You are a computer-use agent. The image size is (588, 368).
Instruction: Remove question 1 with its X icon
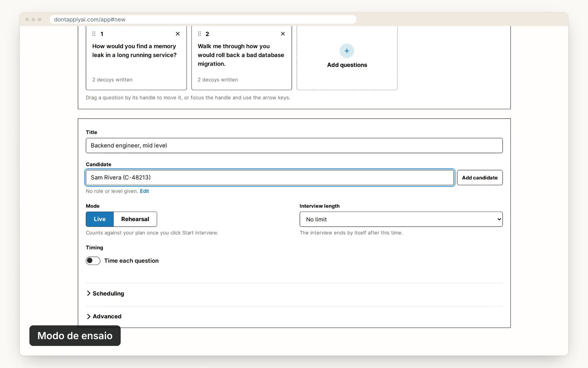[x=178, y=34]
